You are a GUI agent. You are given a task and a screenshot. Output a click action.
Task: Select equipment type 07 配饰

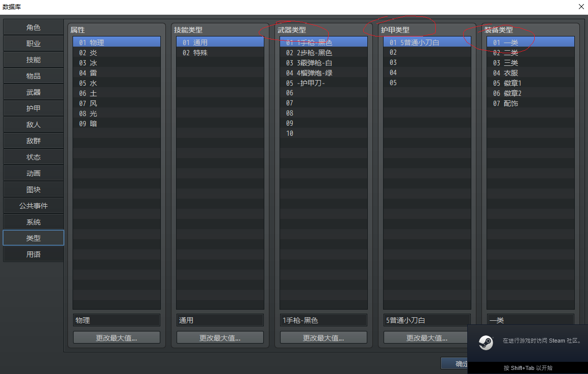pyautogui.click(x=531, y=103)
